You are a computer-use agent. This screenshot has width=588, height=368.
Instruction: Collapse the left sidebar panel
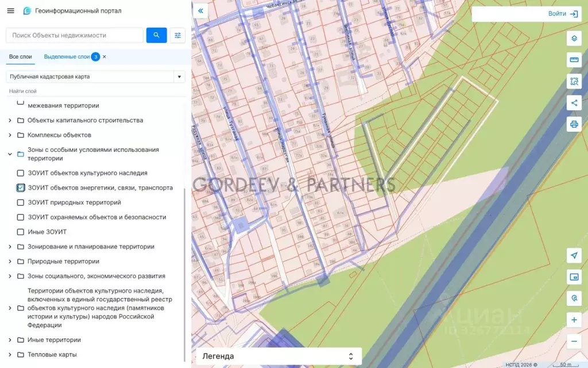pos(200,10)
